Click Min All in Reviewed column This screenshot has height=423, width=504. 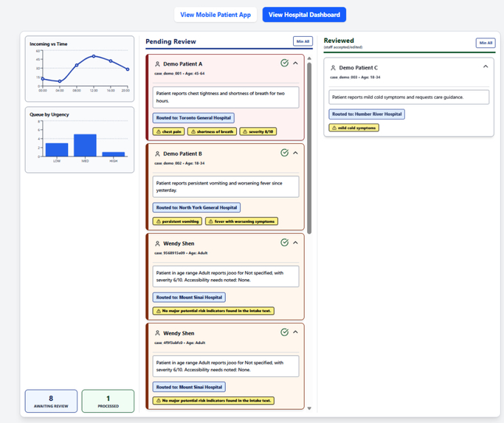[486, 43]
